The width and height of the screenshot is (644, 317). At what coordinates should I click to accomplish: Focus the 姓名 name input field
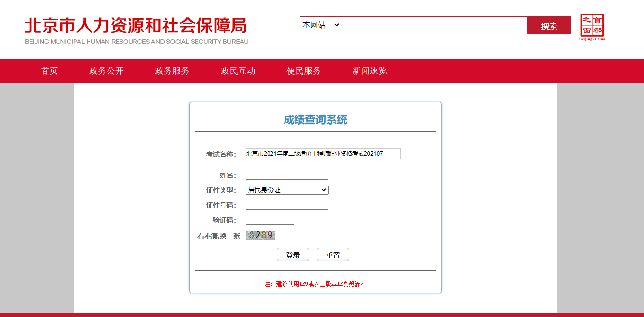(x=287, y=175)
